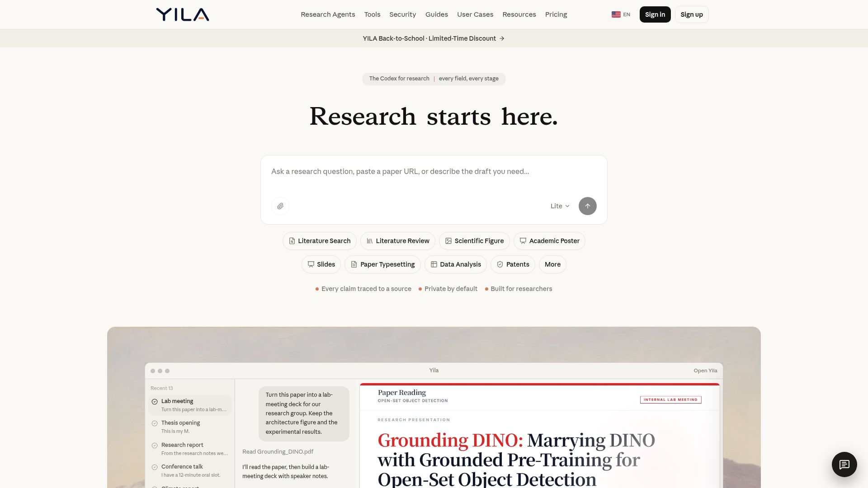
Task: Open the Guides menu item
Action: [x=436, y=14]
